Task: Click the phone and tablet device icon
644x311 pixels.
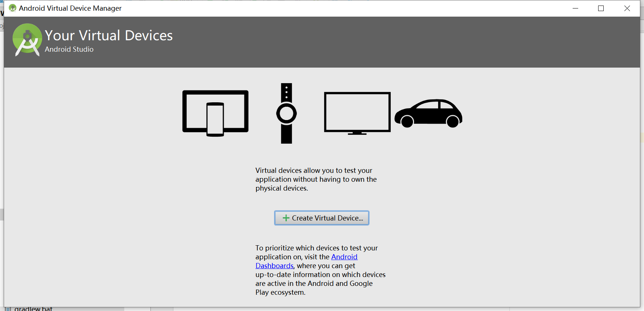Action: click(216, 113)
